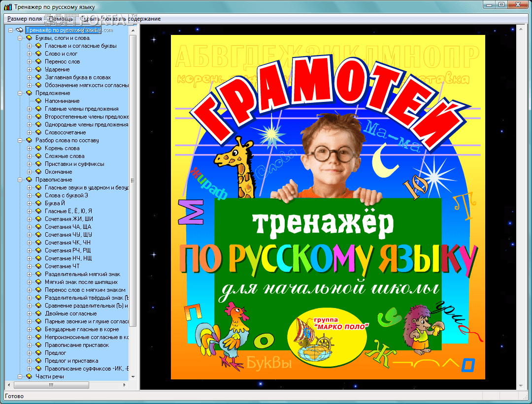Click the tree horizontal scrollbar thumb
532x404 pixels.
[x=51, y=385]
